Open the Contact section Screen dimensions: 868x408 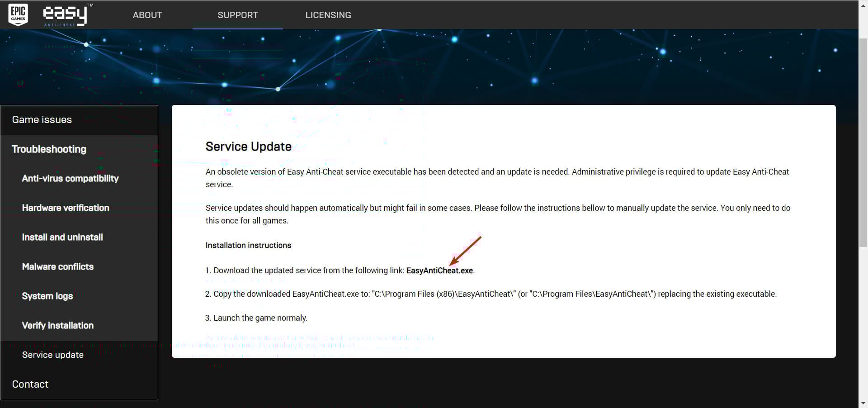(x=30, y=384)
